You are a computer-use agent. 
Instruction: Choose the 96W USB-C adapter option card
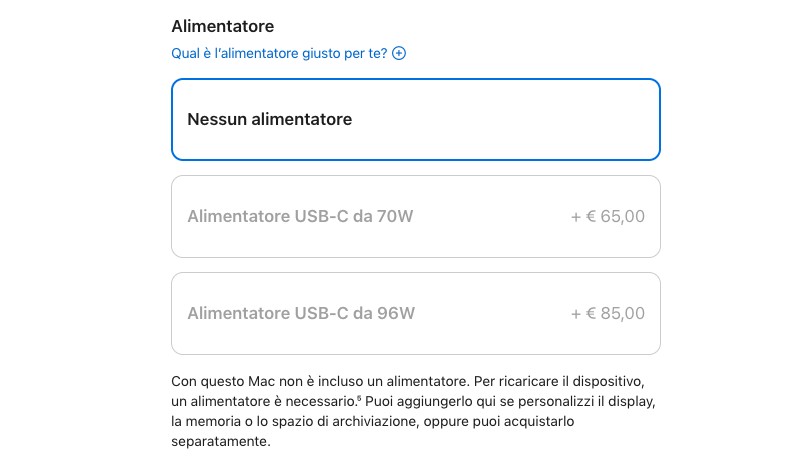pyautogui.click(x=415, y=313)
